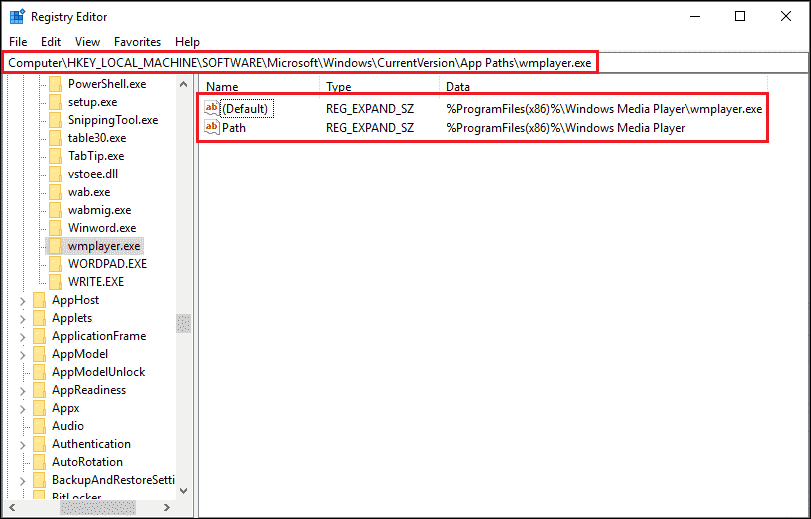
Task: Select the SnippingTool.exe folder icon
Action: 55,120
